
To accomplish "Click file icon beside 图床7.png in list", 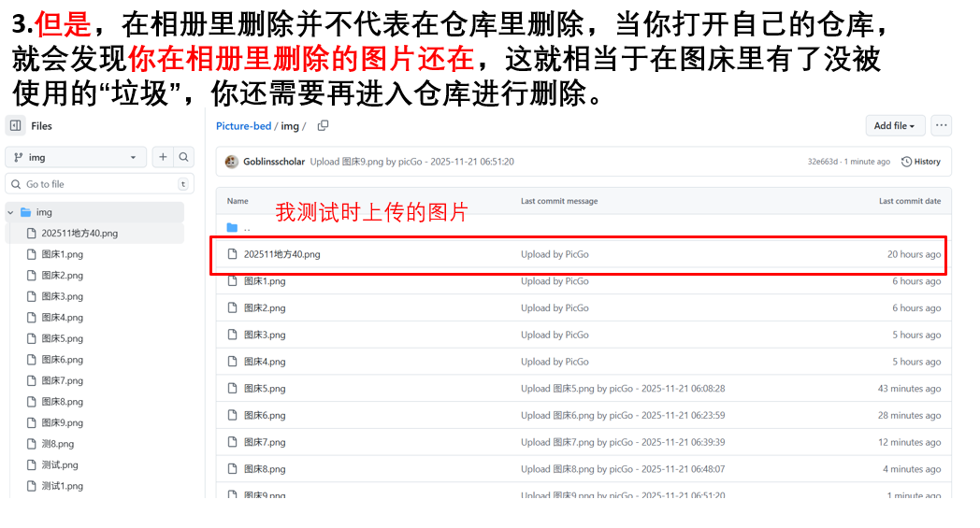I will (233, 442).
